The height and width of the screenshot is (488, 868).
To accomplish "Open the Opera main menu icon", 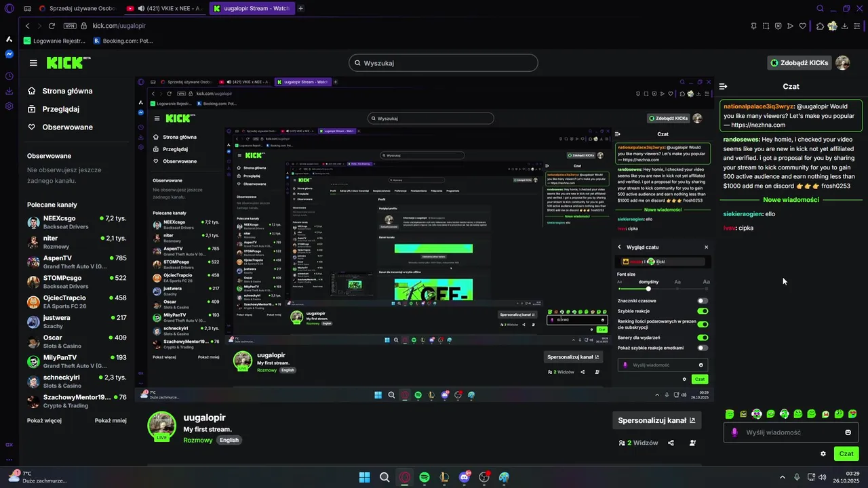I will (x=9, y=9).
